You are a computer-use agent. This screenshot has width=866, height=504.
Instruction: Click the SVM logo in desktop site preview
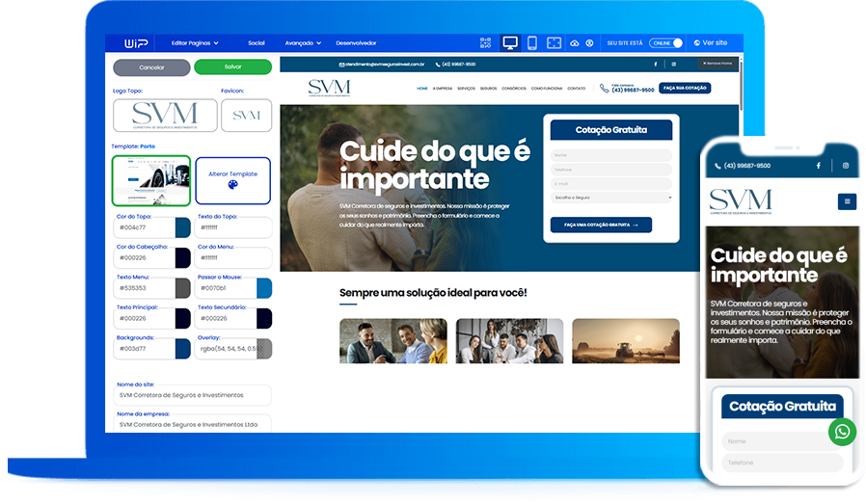[329, 88]
